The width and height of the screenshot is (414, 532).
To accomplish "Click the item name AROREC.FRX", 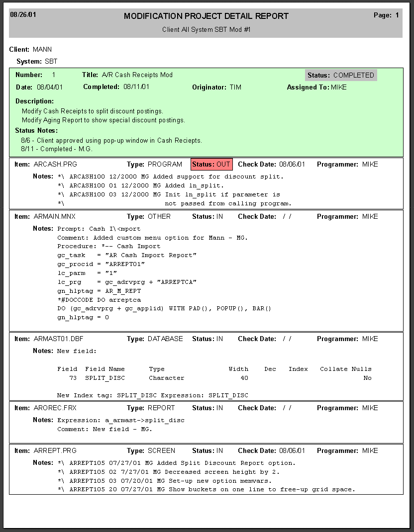I will click(55, 408).
